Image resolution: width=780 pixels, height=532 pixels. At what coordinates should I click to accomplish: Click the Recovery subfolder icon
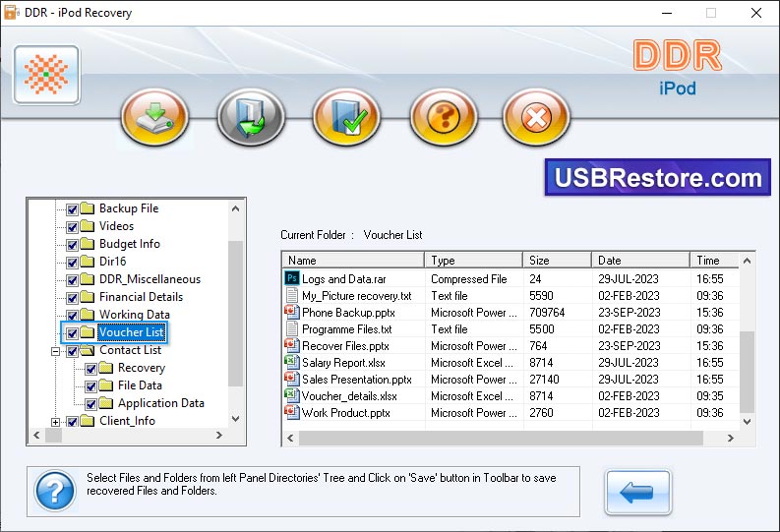(106, 368)
